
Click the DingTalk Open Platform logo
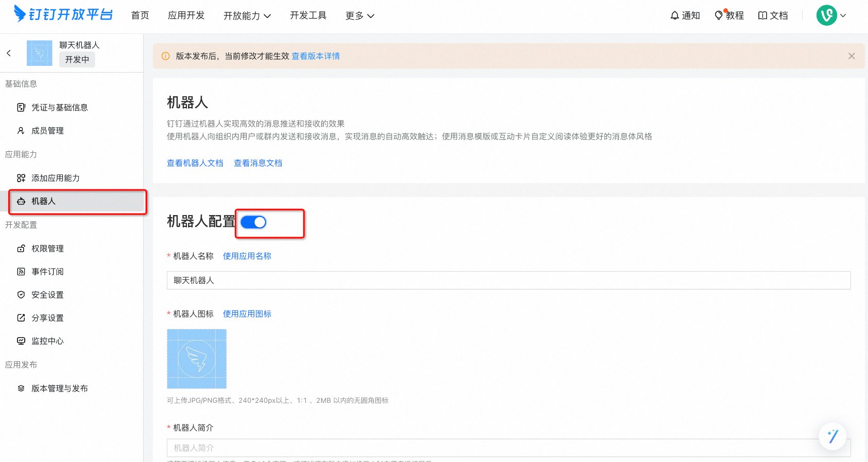(x=63, y=14)
